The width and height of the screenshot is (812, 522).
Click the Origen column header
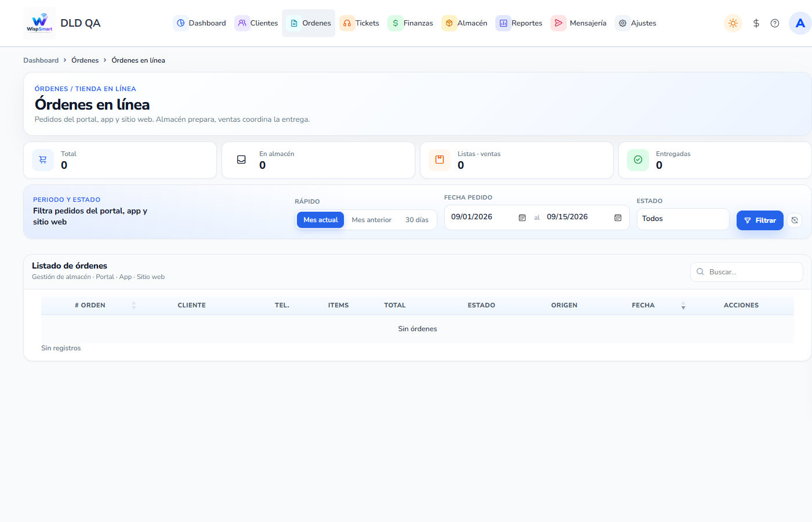coord(564,305)
